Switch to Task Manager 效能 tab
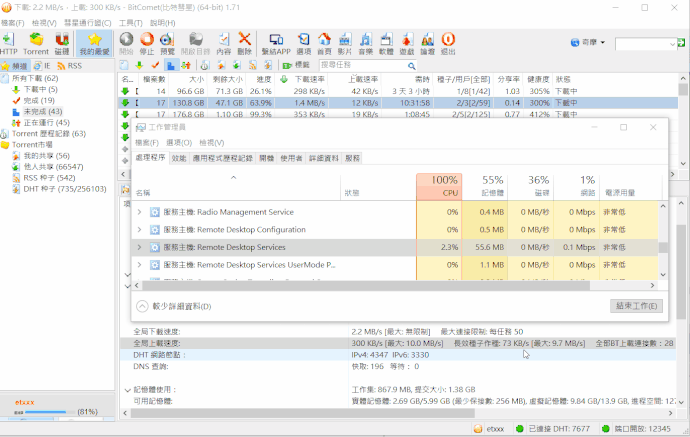The width and height of the screenshot is (690, 437). [179, 158]
